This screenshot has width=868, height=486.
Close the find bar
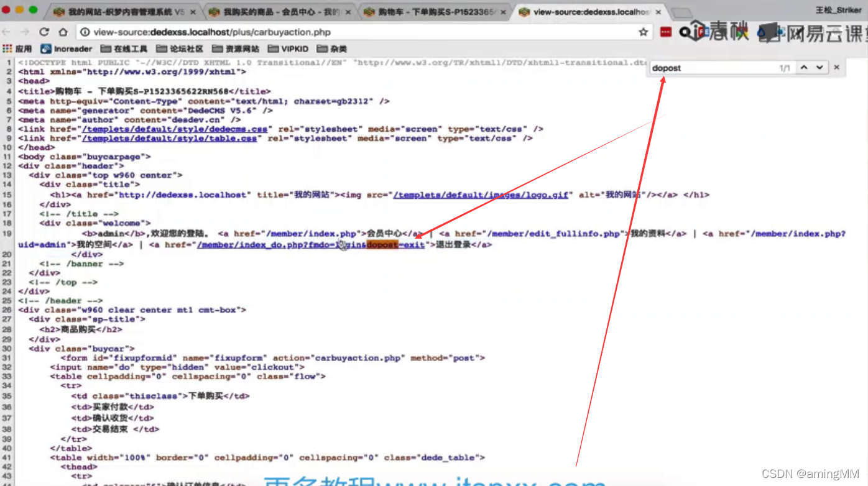(836, 67)
